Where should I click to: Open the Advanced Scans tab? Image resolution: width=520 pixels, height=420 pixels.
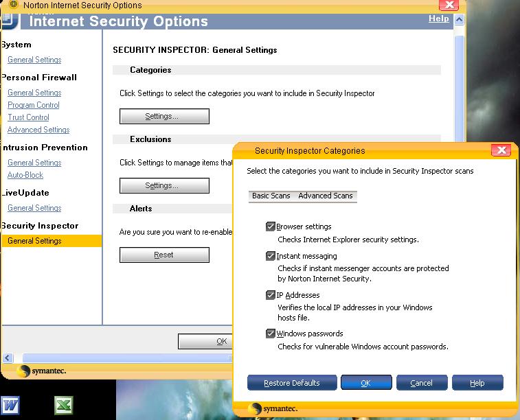coord(326,196)
